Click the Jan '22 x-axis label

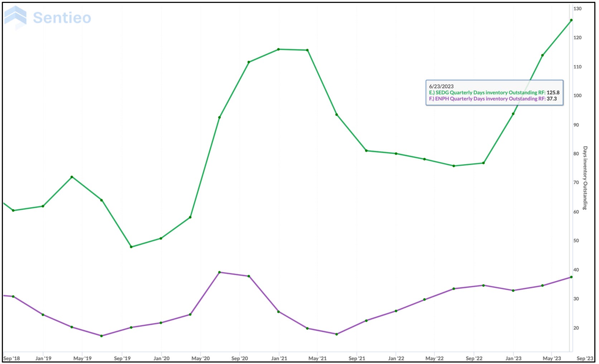pyautogui.click(x=396, y=358)
